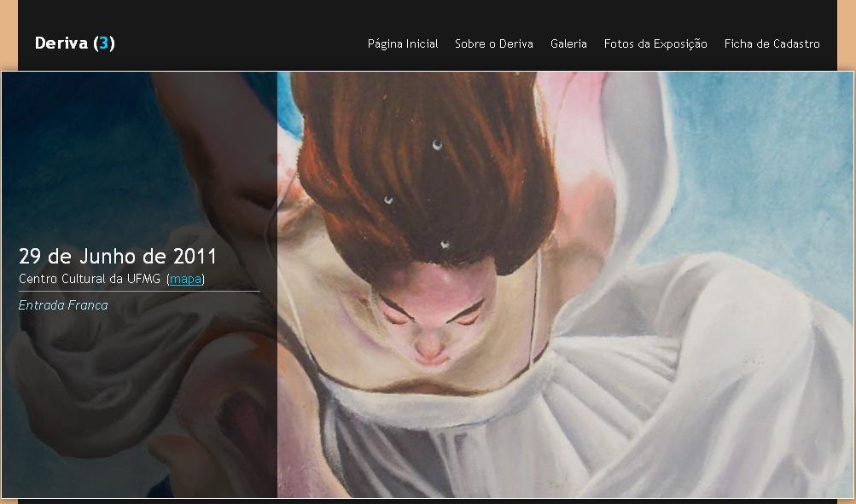Viewport: 856px width, 504px height.
Task: Follow the mapa link for the venue
Action: (185, 279)
